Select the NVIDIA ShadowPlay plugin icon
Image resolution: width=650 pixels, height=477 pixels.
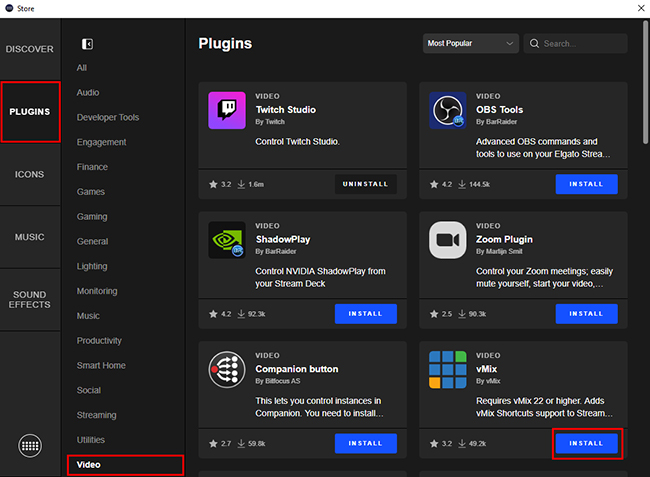tap(228, 240)
